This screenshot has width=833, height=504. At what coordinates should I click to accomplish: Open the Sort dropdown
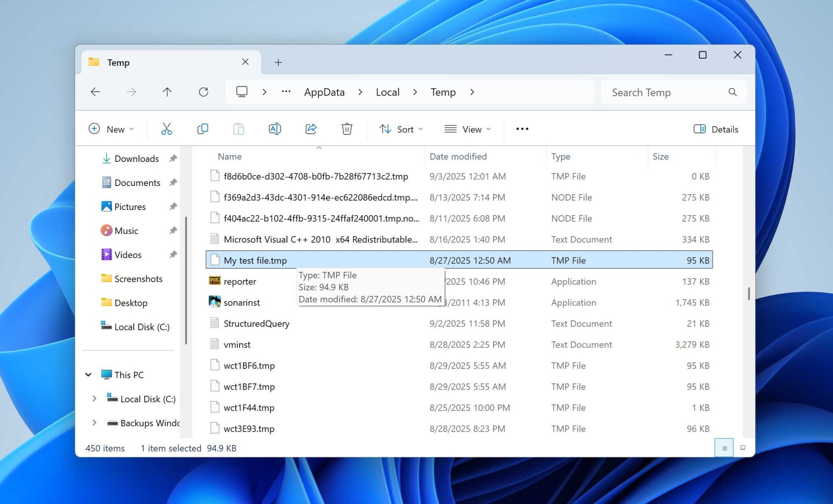click(x=401, y=129)
